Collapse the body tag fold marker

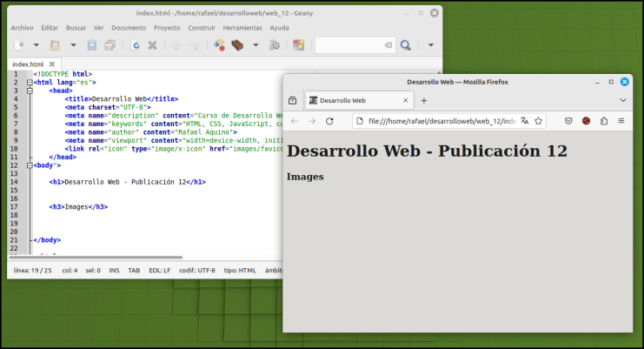[x=30, y=165]
